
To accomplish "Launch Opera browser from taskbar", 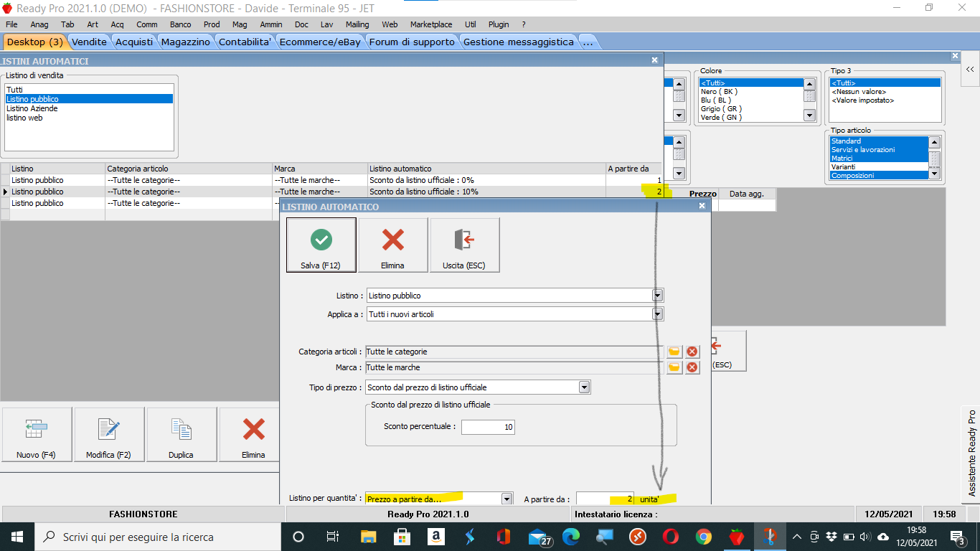I will click(670, 537).
